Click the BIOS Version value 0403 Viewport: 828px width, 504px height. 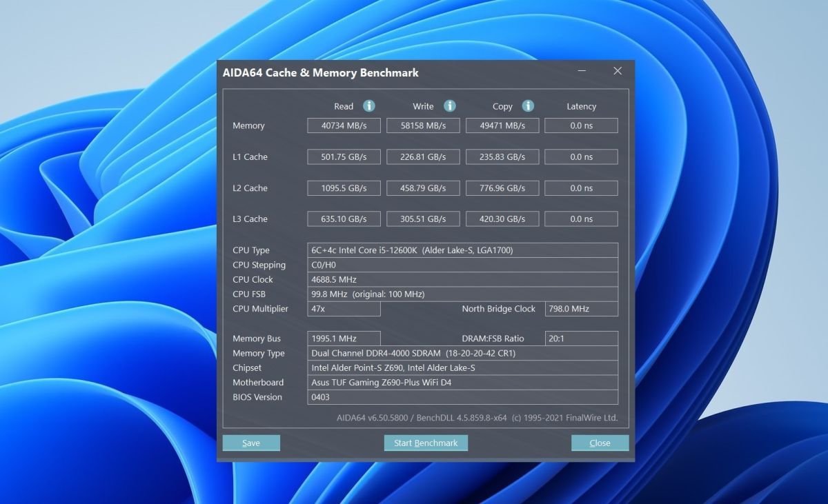point(462,397)
